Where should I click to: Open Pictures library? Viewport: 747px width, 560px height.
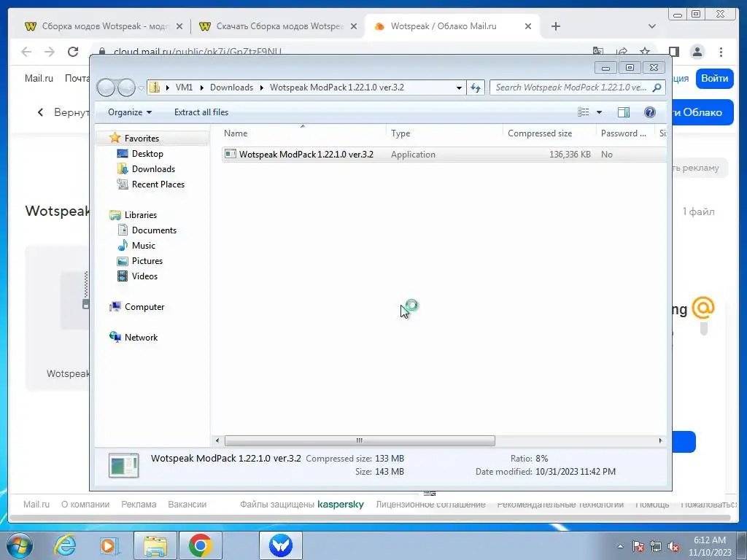point(147,261)
